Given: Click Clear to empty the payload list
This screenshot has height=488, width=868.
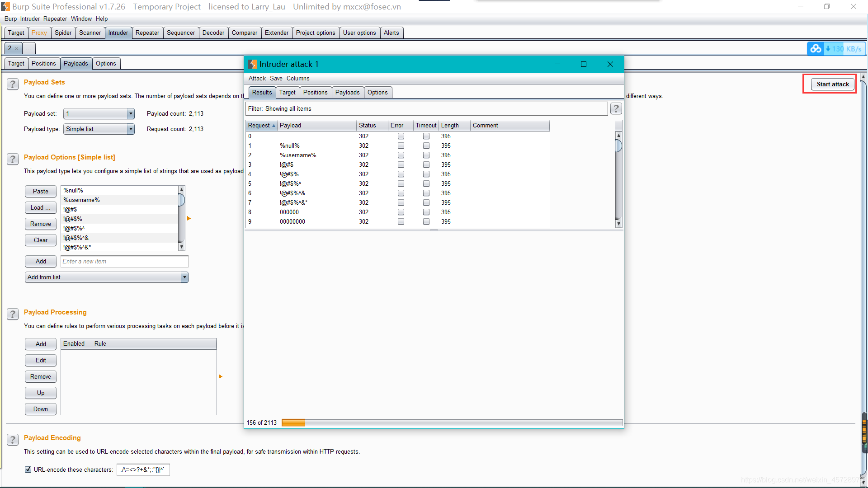Looking at the screenshot, I should coord(41,240).
